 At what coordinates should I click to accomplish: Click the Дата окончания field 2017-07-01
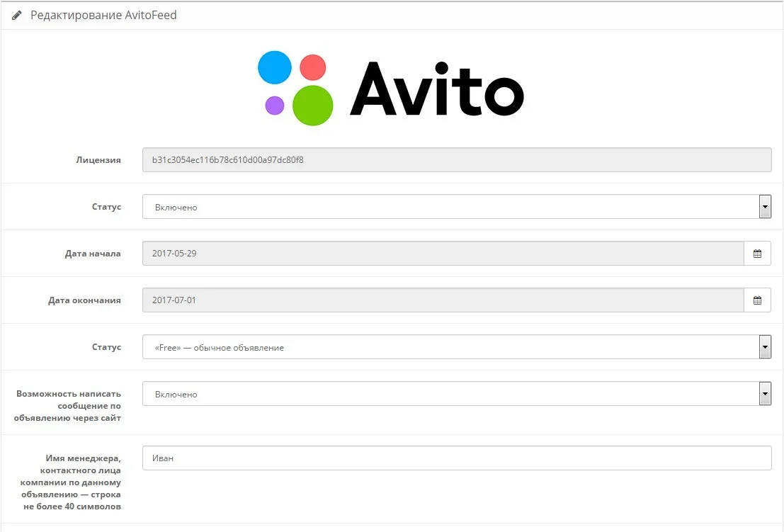coord(443,300)
